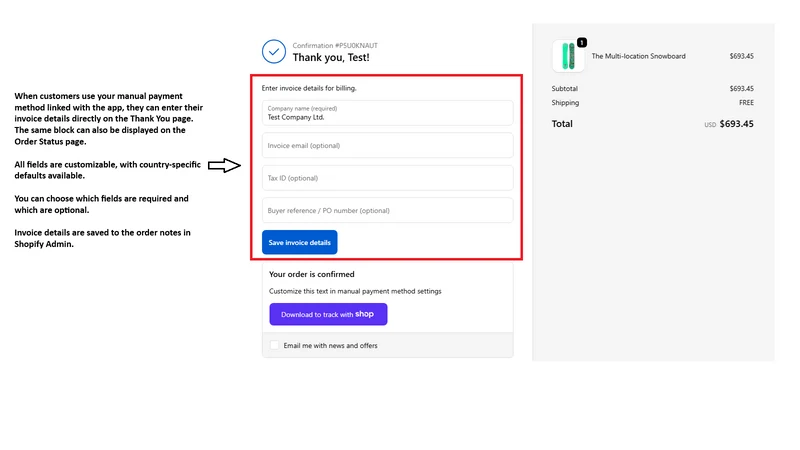Click the 'Your order is confirmed' heading

click(312, 274)
